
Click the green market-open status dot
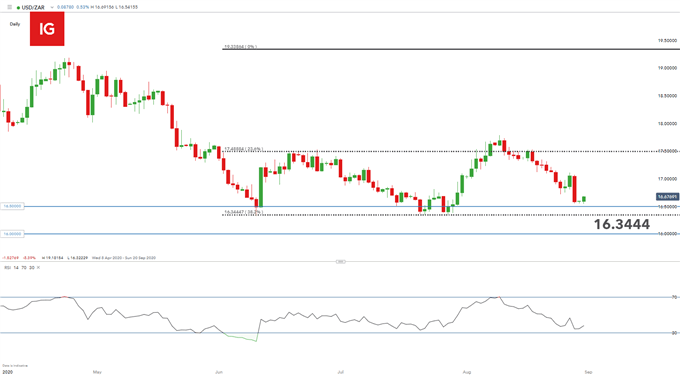pos(18,8)
